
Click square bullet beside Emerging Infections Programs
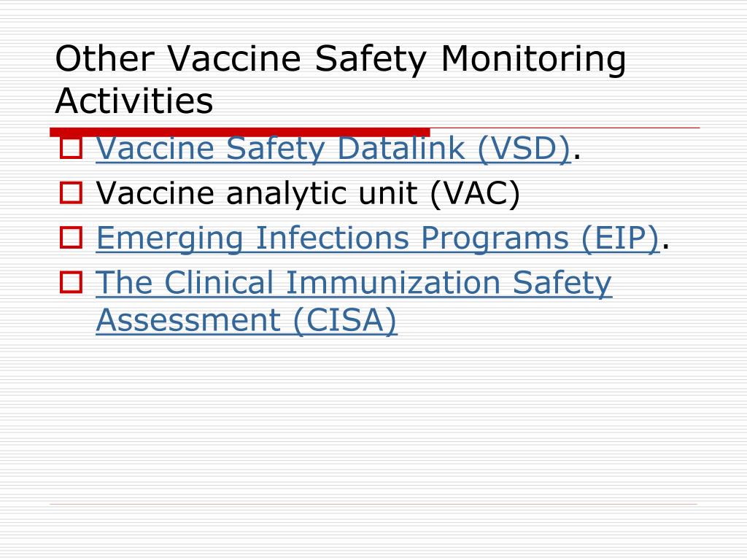coord(71,237)
